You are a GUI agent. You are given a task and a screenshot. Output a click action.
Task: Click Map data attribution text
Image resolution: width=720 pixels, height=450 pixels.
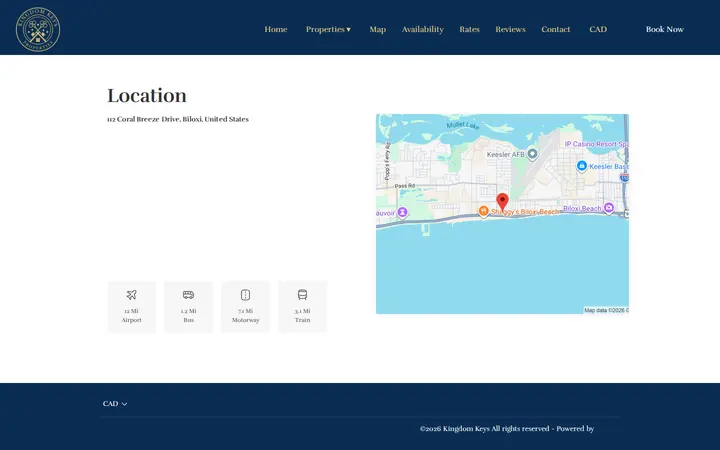point(606,310)
